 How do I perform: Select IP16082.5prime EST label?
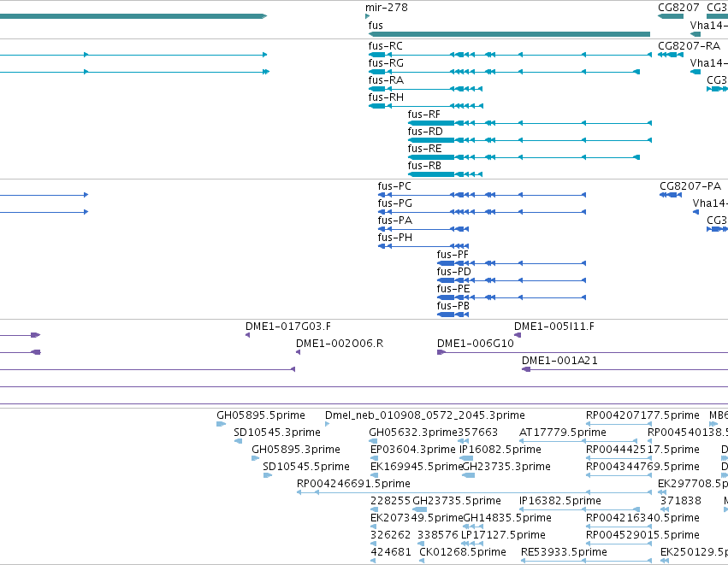(500, 450)
